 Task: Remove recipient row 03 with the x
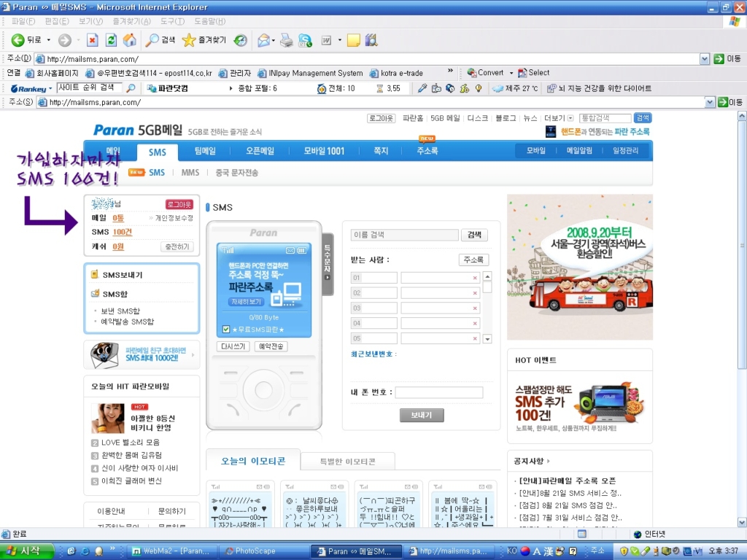pos(475,308)
